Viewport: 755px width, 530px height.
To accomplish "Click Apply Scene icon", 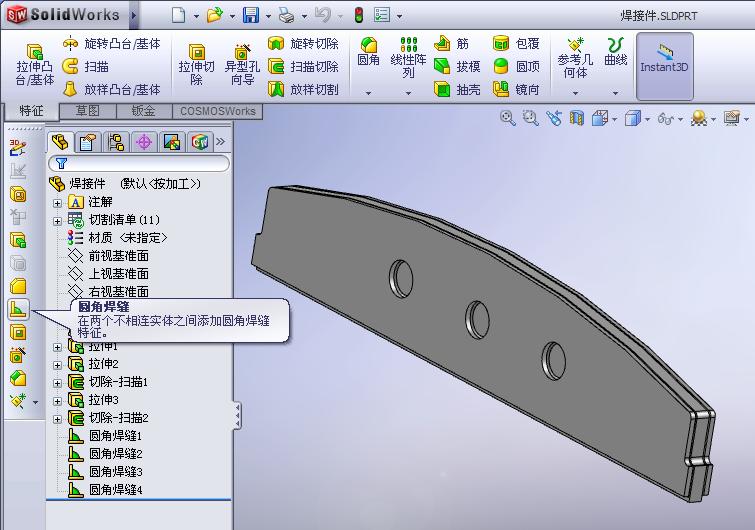I will [x=699, y=117].
